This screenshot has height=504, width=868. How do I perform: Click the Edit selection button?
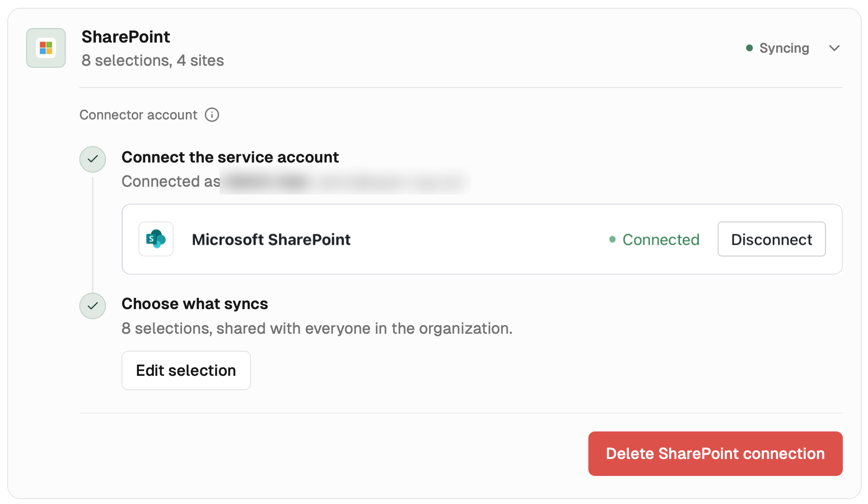coord(186,371)
